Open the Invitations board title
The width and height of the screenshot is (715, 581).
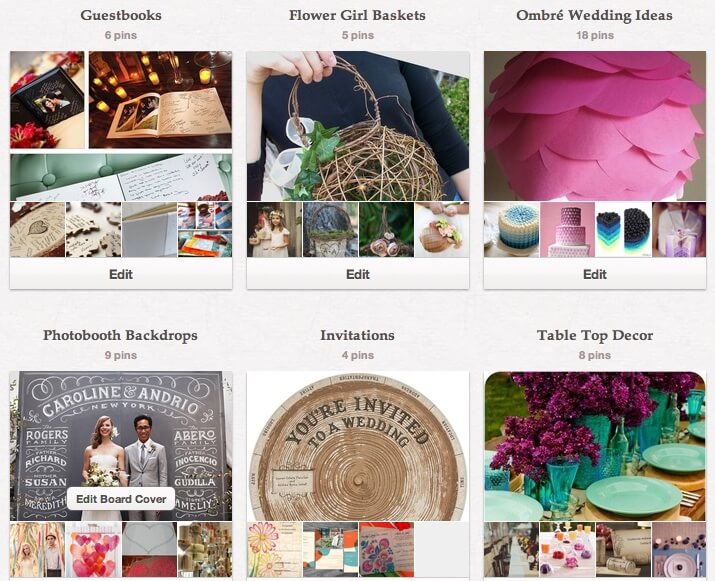[x=358, y=335]
